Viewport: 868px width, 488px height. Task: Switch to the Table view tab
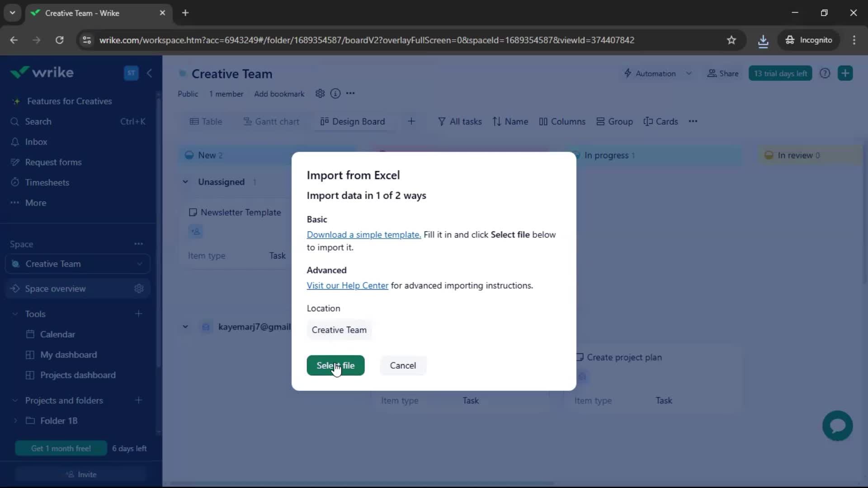click(206, 122)
